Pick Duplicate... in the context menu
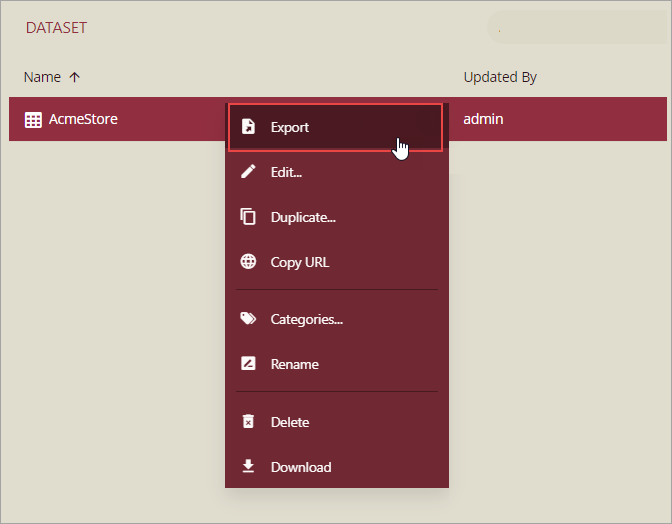672x524 pixels. [x=337, y=217]
